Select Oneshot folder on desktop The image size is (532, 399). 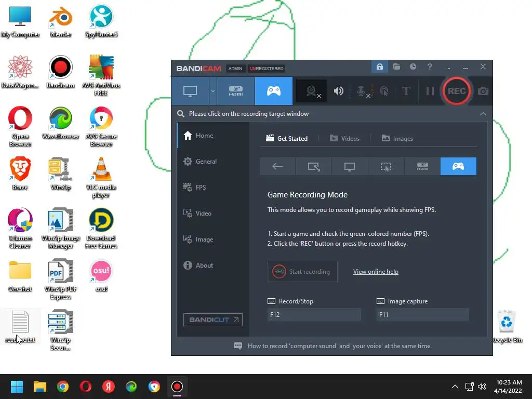click(x=20, y=276)
